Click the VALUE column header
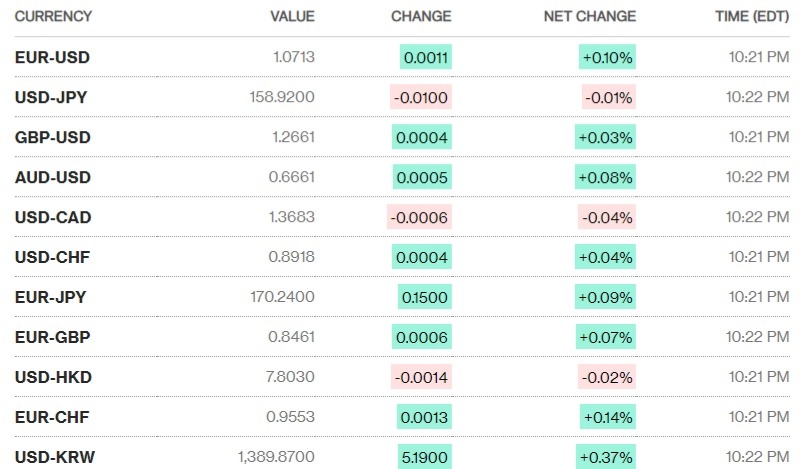This screenshot has width=804, height=469. tap(292, 16)
